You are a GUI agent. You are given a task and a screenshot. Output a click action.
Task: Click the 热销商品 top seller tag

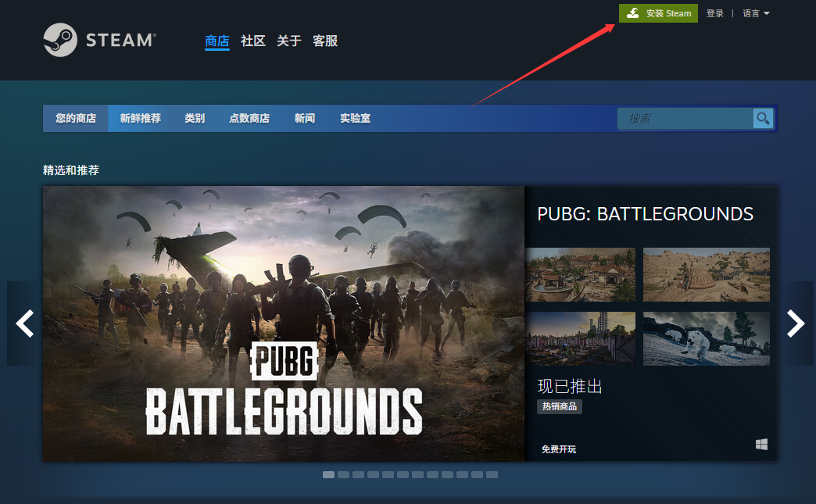[560, 407]
